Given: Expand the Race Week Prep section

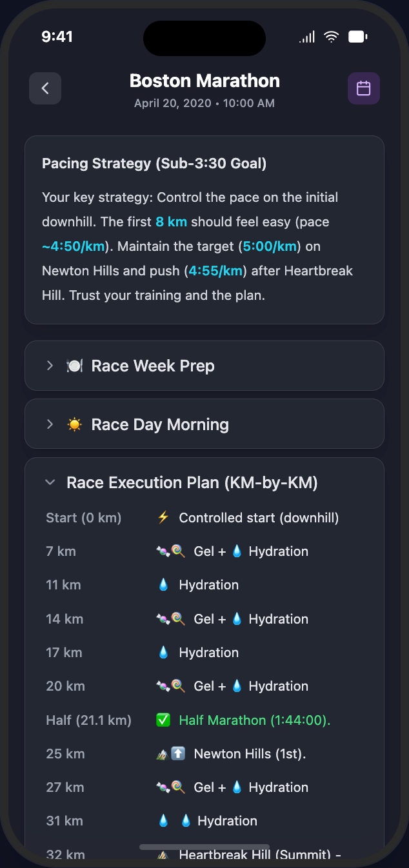Looking at the screenshot, I should point(50,365).
